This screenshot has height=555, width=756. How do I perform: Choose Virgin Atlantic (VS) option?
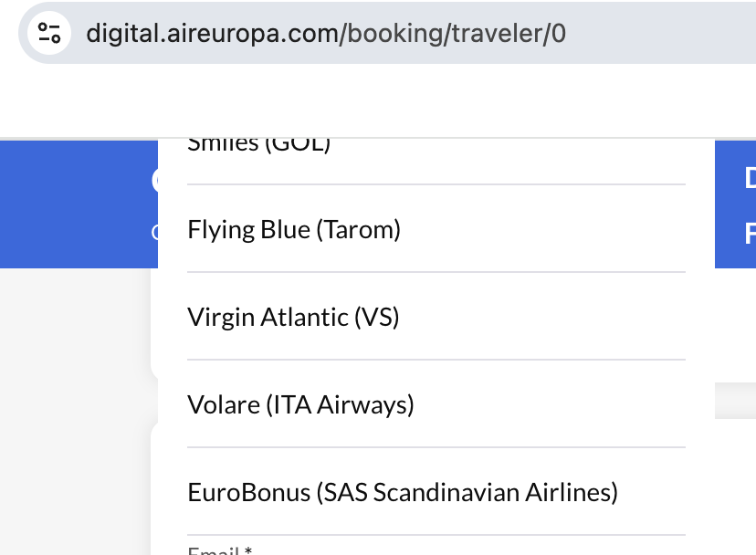pos(293,317)
